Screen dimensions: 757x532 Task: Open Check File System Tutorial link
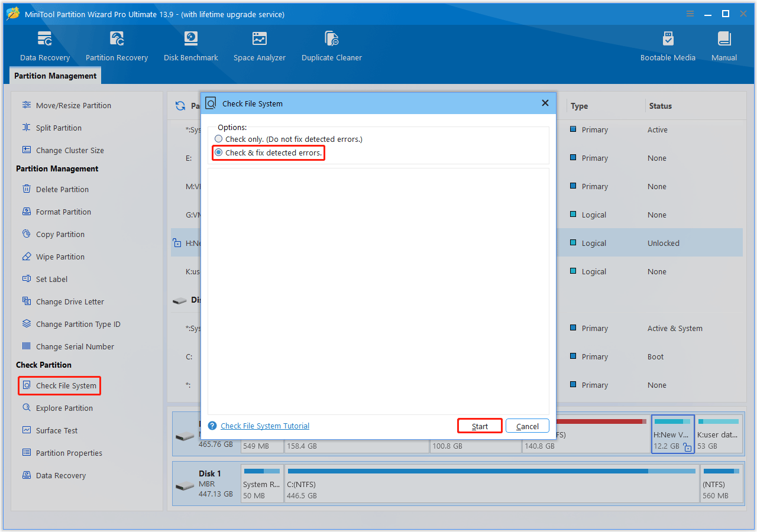(x=265, y=426)
